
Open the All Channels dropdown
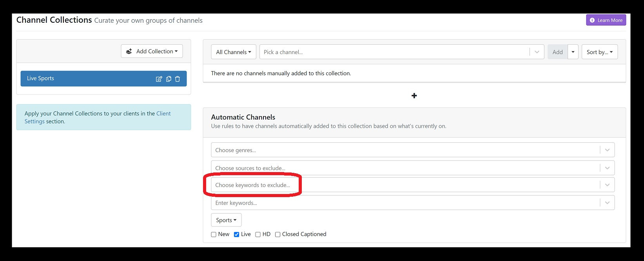[233, 52]
